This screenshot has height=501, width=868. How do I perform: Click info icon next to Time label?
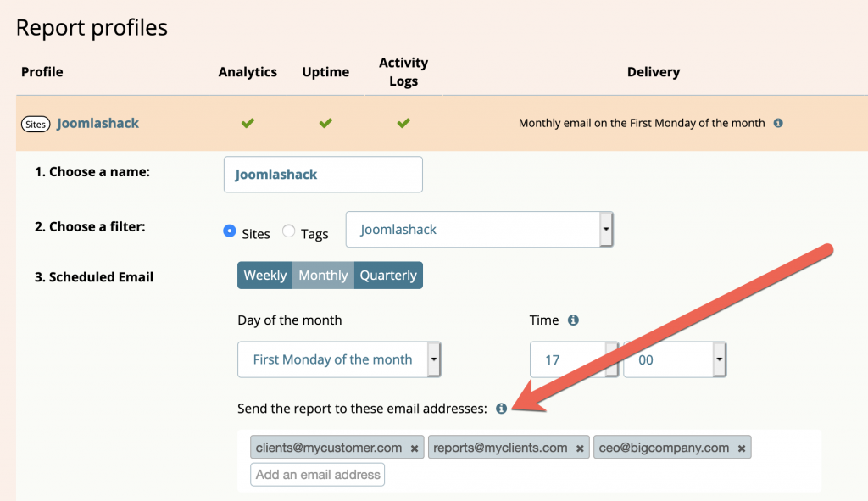pos(573,320)
